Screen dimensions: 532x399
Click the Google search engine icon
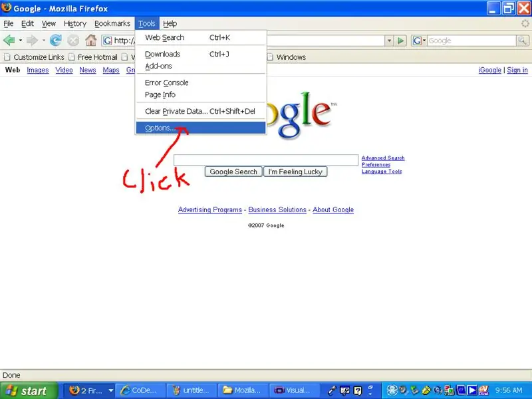coord(417,41)
